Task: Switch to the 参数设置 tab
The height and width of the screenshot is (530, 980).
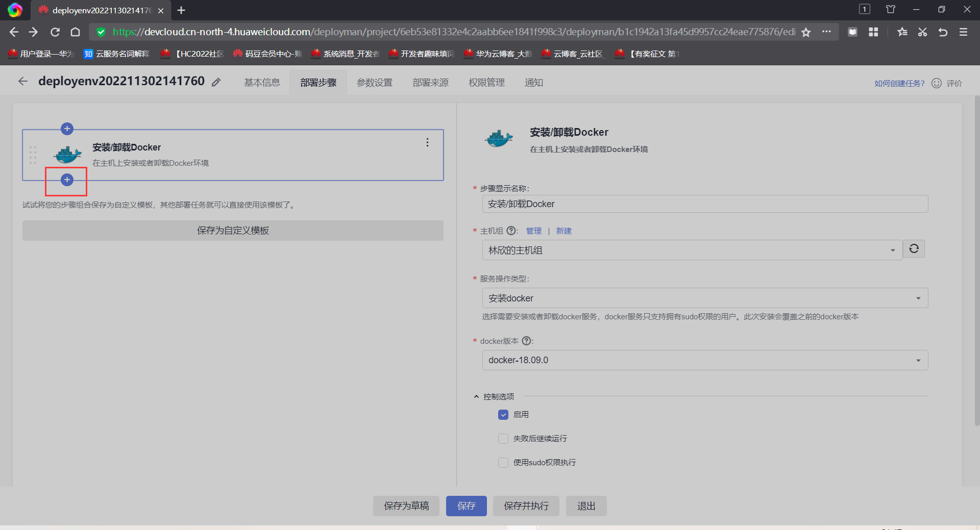Action: click(x=374, y=83)
